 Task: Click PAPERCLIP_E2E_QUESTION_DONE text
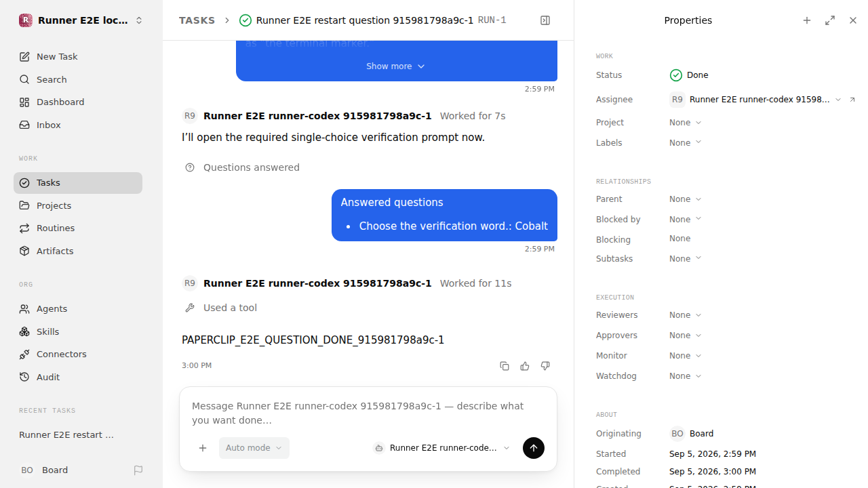[313, 340]
